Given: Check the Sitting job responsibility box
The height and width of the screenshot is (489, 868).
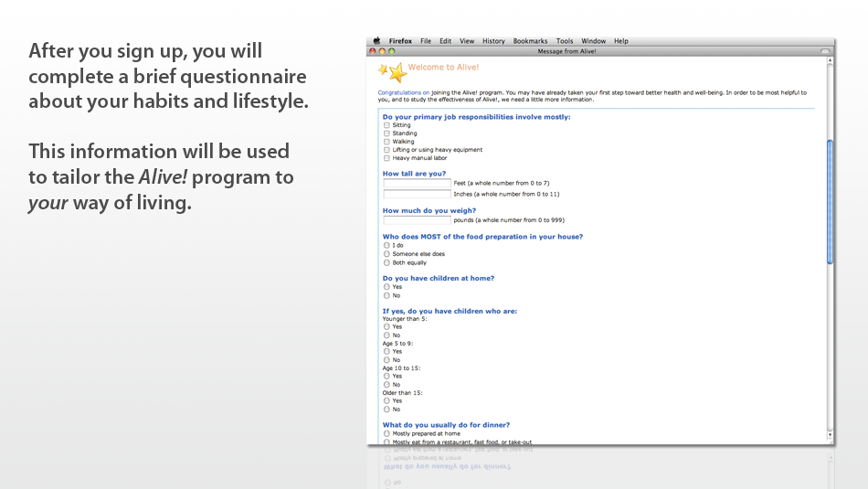Looking at the screenshot, I should [386, 125].
